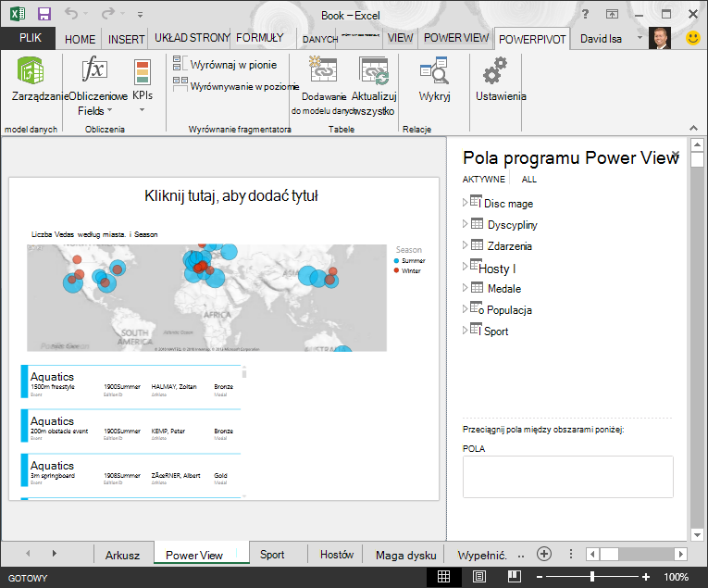Click the title placeholder Kliknij tutaj
Image resolution: width=708 pixels, height=588 pixels.
coord(231,196)
